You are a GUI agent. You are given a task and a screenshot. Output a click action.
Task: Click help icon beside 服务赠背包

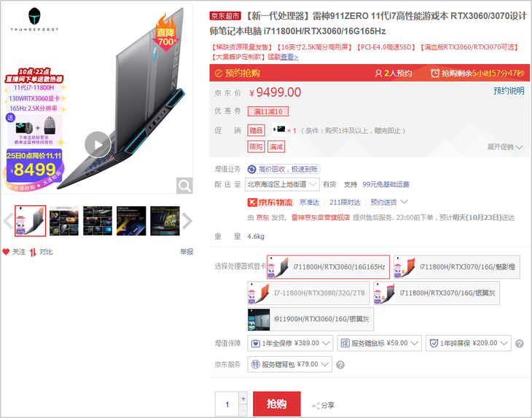(340, 365)
